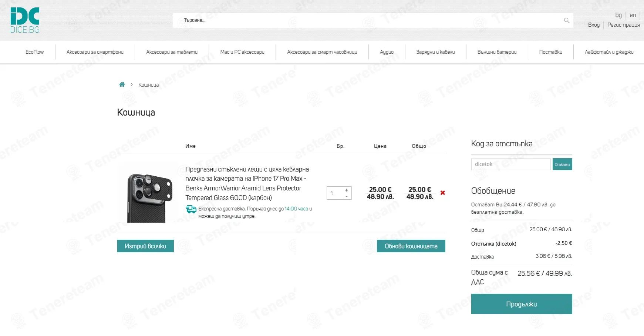The image size is (644, 336).
Task: Click the Цена column header
Action: [380, 146]
